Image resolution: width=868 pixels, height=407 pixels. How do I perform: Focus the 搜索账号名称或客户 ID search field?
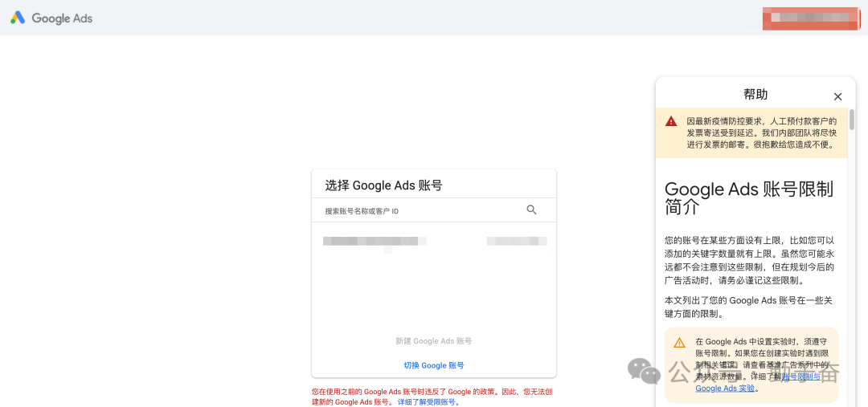tap(434, 210)
